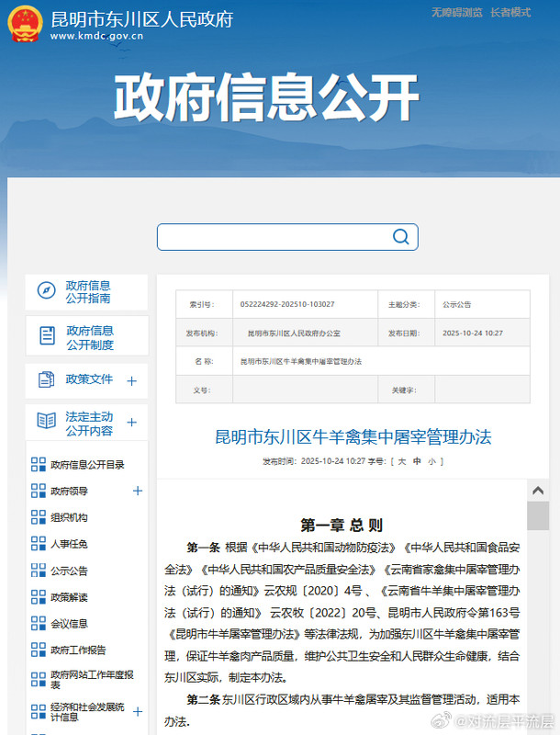Click the 政府信息公开 banner heading

tap(266, 97)
